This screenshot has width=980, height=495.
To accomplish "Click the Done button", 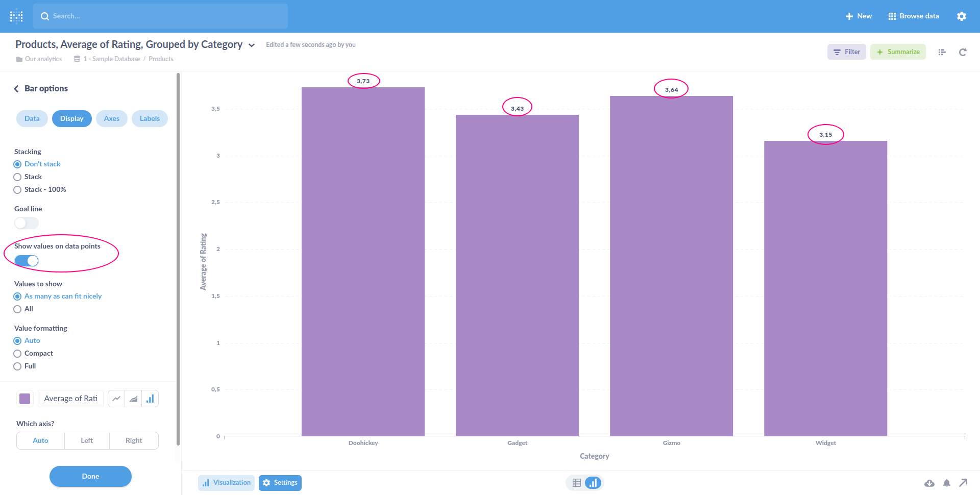I will tap(90, 476).
